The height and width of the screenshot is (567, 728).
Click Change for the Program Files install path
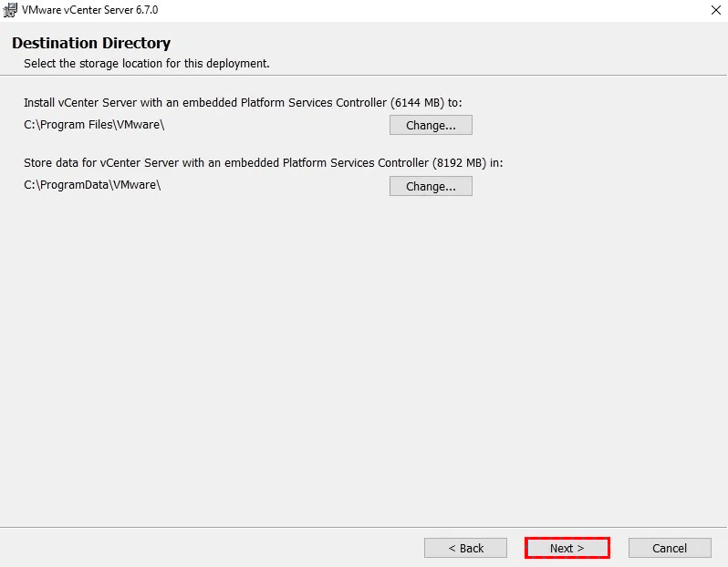(x=431, y=125)
